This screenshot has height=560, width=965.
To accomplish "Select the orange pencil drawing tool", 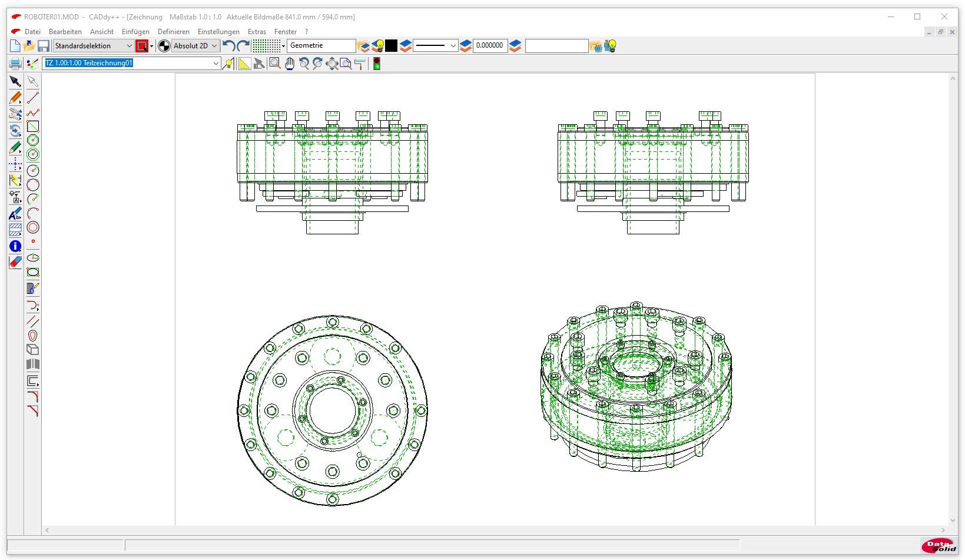I will 15,98.
